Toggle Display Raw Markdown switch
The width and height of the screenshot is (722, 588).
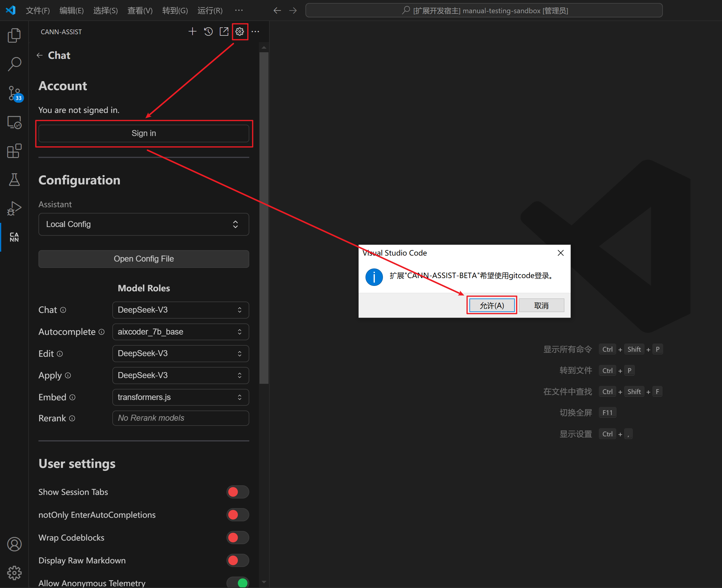(x=237, y=560)
